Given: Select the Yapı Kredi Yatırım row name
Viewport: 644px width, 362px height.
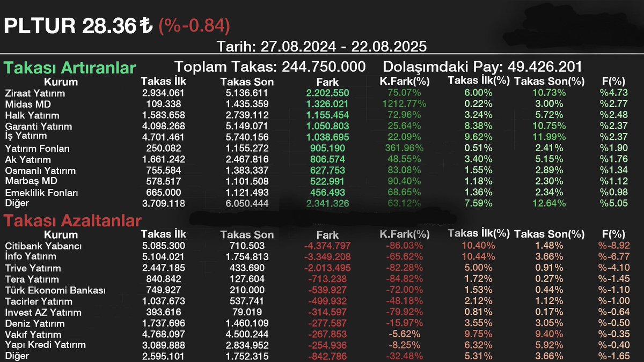Looking at the screenshot, I should coord(45,345).
